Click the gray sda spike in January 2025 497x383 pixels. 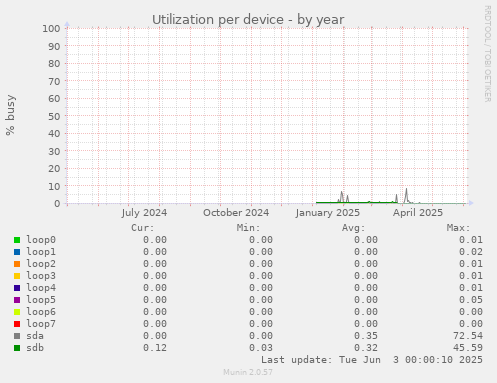click(x=341, y=196)
